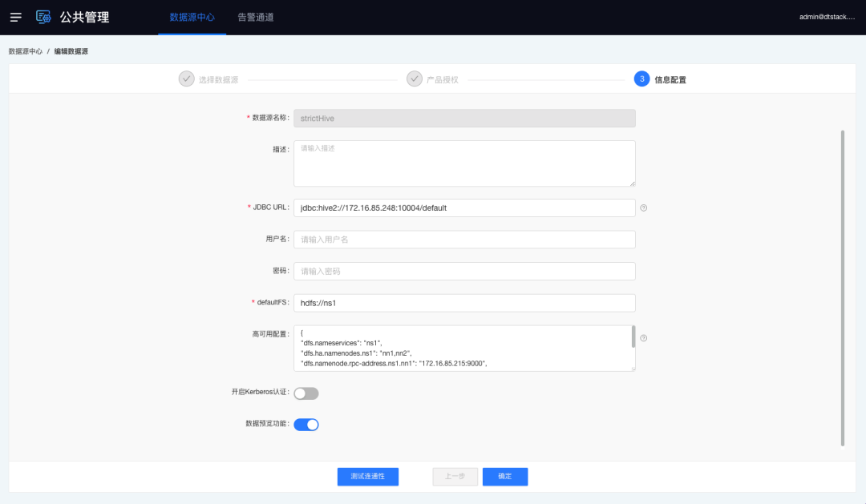Viewport: 866px width, 504px height.
Task: Click the 测试连通性 button
Action: (x=367, y=476)
